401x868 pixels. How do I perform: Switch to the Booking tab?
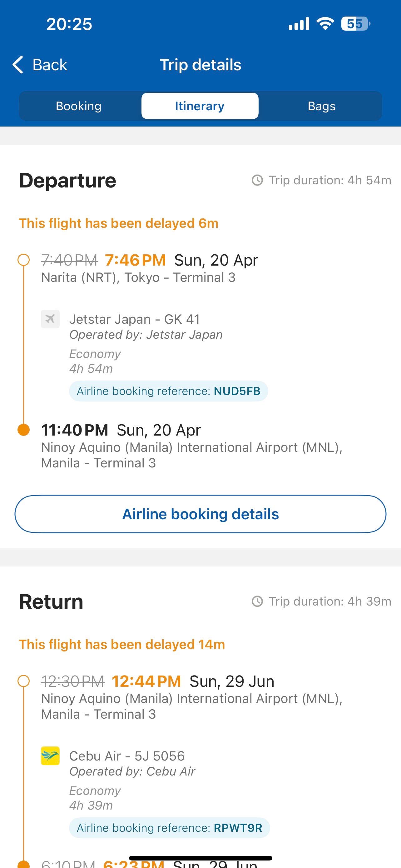pos(78,106)
